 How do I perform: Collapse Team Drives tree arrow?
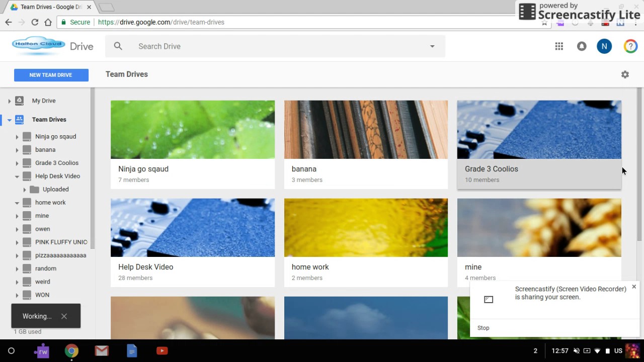tap(9, 120)
